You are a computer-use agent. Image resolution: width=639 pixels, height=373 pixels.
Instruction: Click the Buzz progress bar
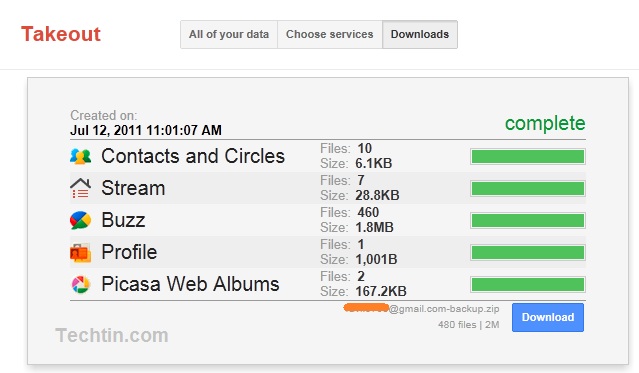[528, 221]
